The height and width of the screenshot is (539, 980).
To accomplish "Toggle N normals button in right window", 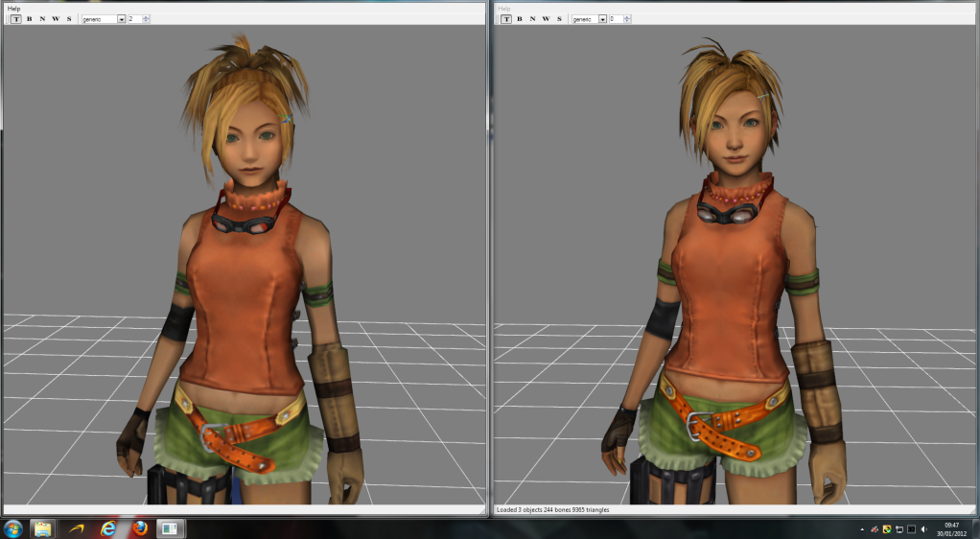I will coord(532,19).
